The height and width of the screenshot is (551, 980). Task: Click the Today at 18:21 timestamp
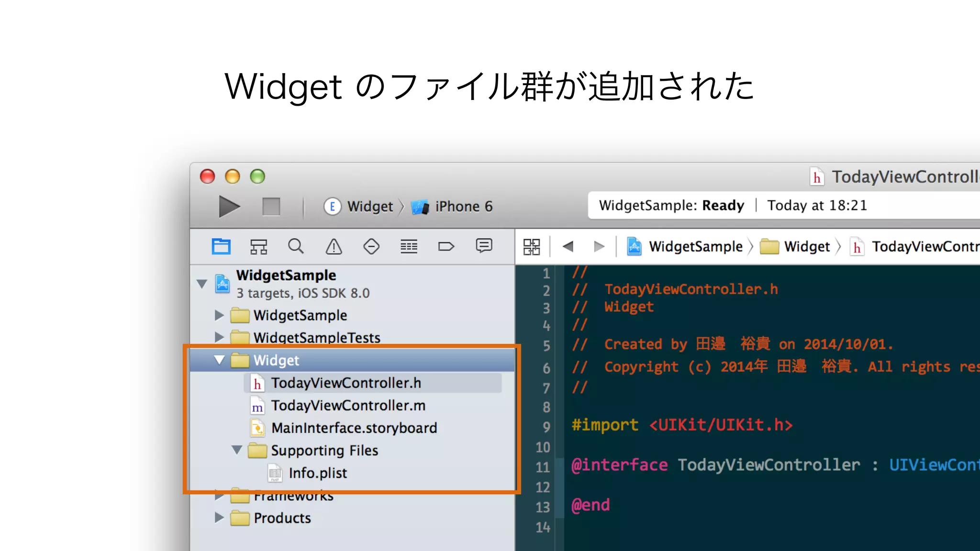pyautogui.click(x=817, y=206)
